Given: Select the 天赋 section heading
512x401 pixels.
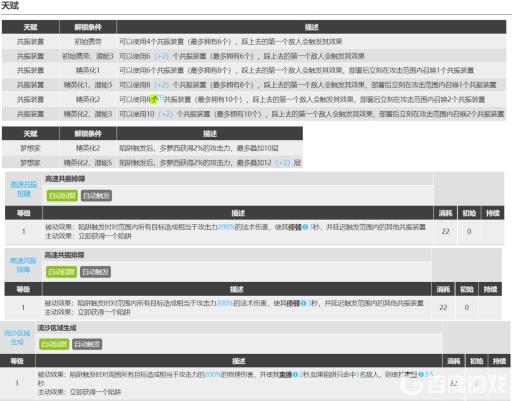Looking at the screenshot, I should (10, 6).
